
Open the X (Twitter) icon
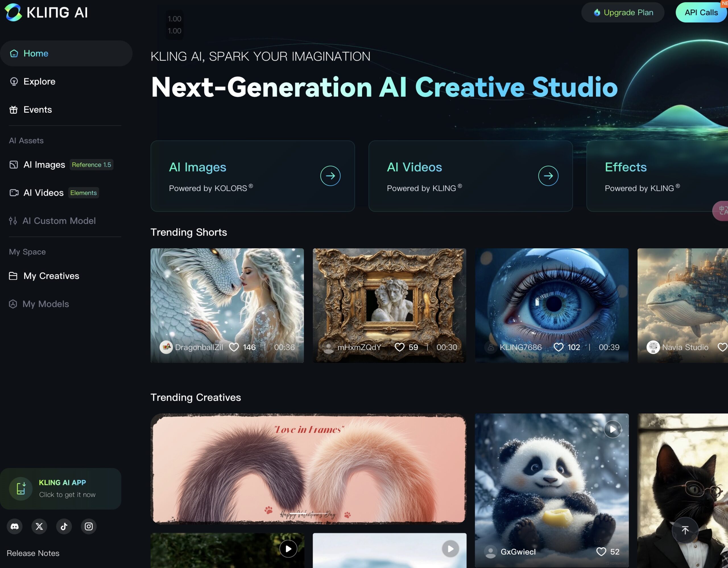(39, 526)
